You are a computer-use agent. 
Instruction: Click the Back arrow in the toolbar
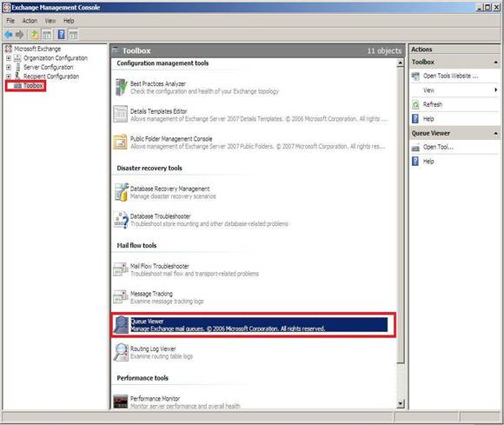8,35
